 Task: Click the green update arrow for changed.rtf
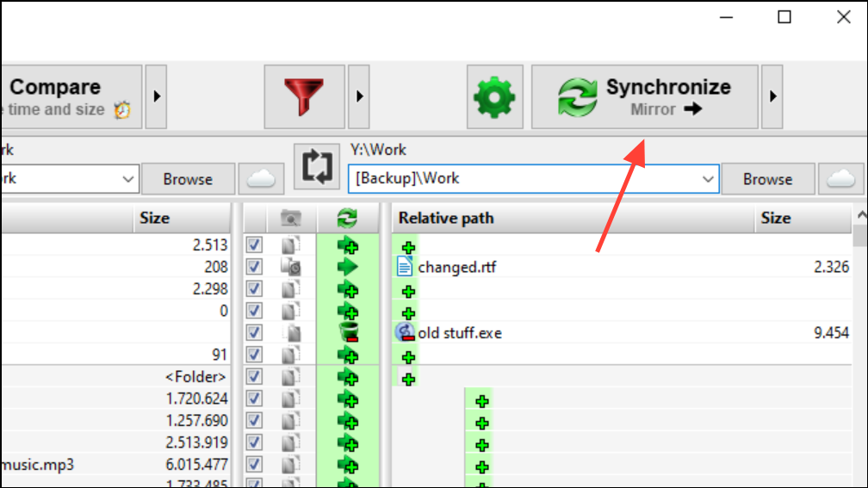pos(347,268)
